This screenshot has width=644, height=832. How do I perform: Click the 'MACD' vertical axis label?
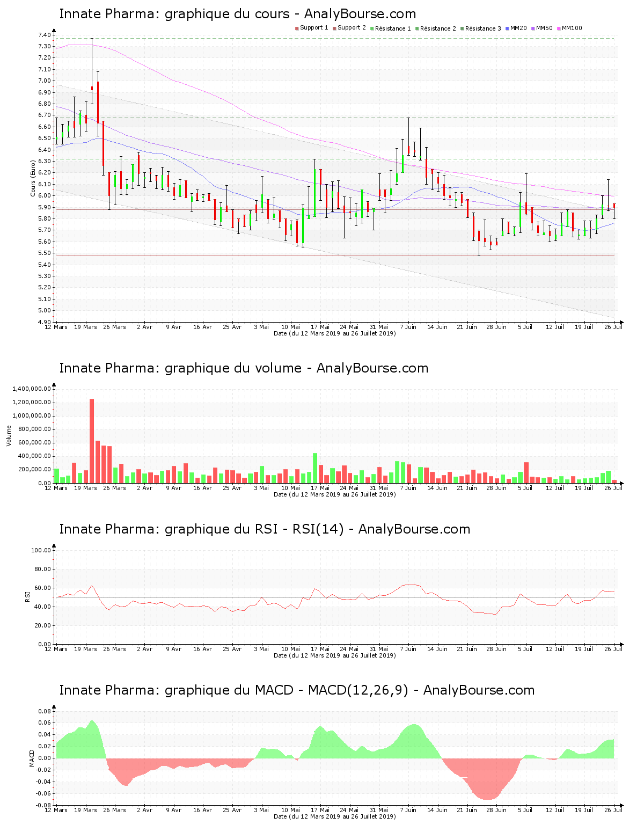pyautogui.click(x=33, y=757)
